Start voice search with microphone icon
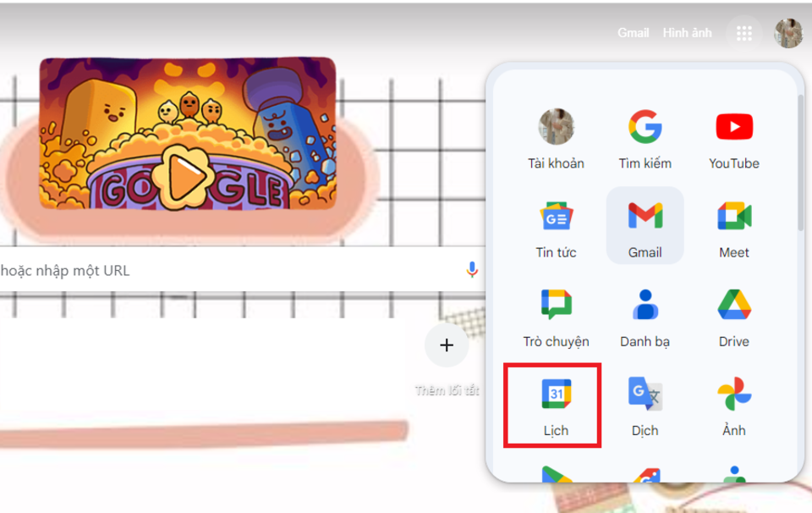Image resolution: width=812 pixels, height=513 pixels. point(472,269)
